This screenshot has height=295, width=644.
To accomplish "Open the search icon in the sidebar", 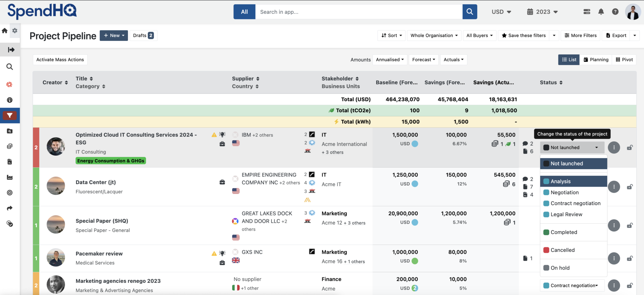I will pyautogui.click(x=10, y=67).
